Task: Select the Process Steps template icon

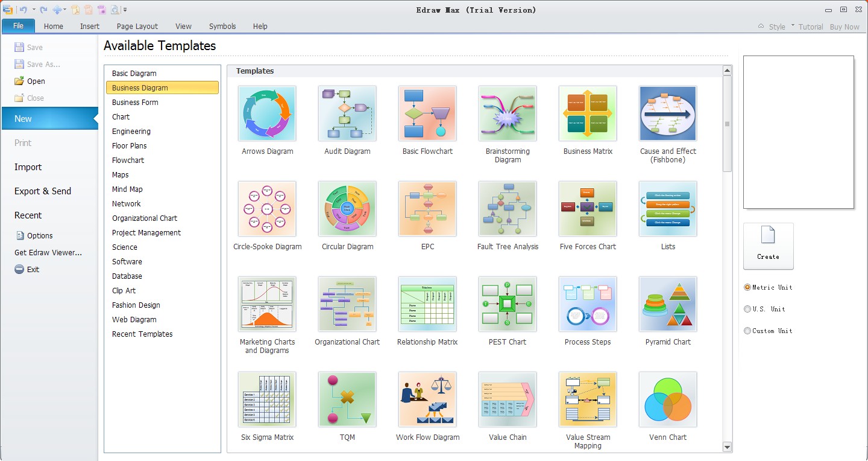Action: click(588, 304)
